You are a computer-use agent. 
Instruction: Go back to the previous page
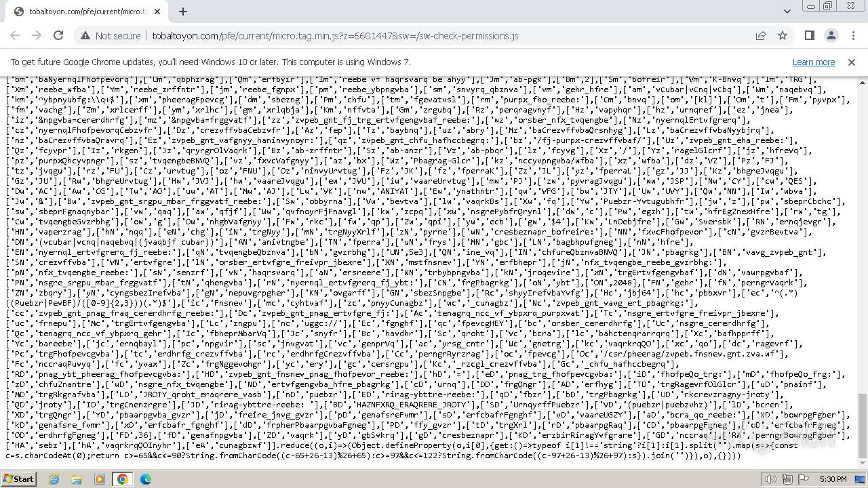tap(15, 36)
